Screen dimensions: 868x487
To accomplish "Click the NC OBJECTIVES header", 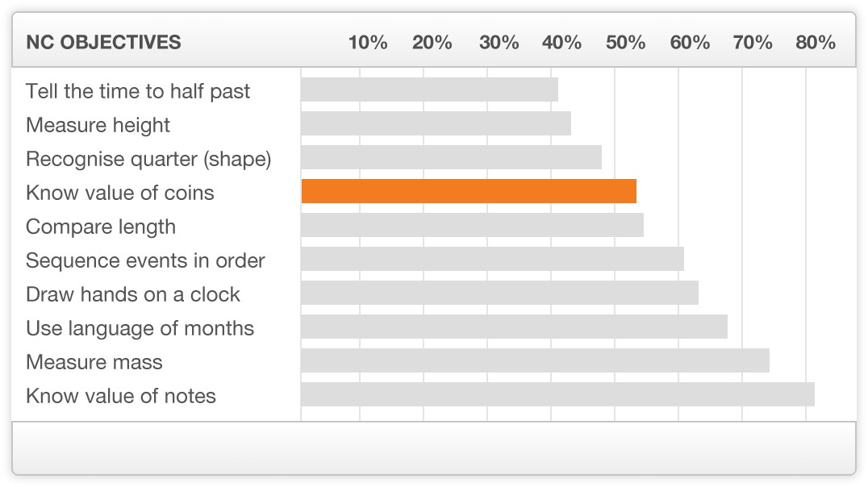I will pyautogui.click(x=103, y=42).
